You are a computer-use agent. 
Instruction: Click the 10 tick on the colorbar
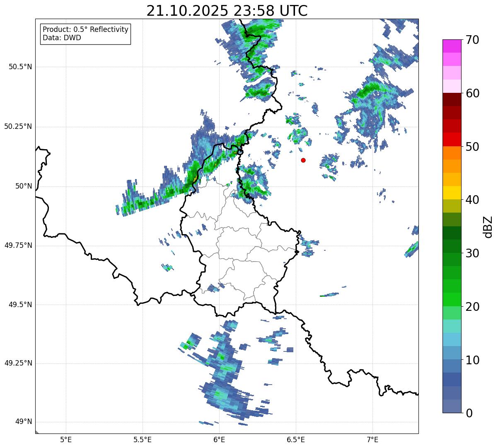472,360
